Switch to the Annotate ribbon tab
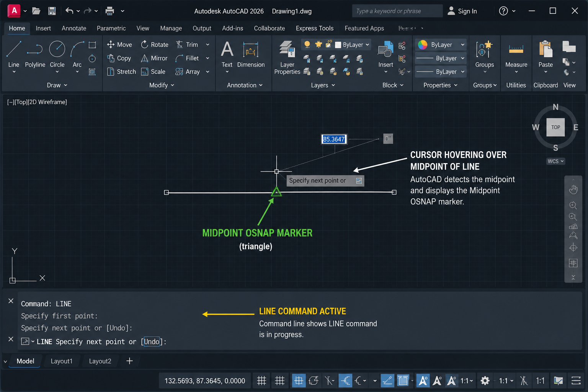Screen dimensions: 588x392 point(74,28)
